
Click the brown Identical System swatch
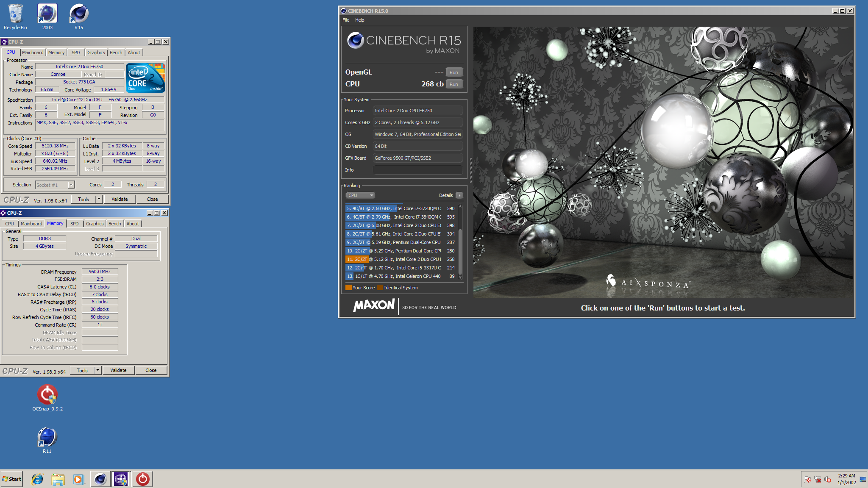380,288
